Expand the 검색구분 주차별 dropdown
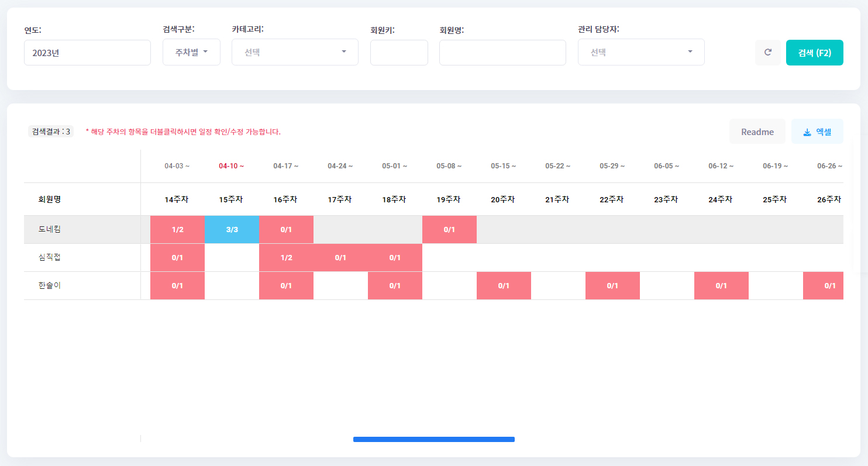Image resolution: width=868 pixels, height=466 pixels. click(x=191, y=52)
